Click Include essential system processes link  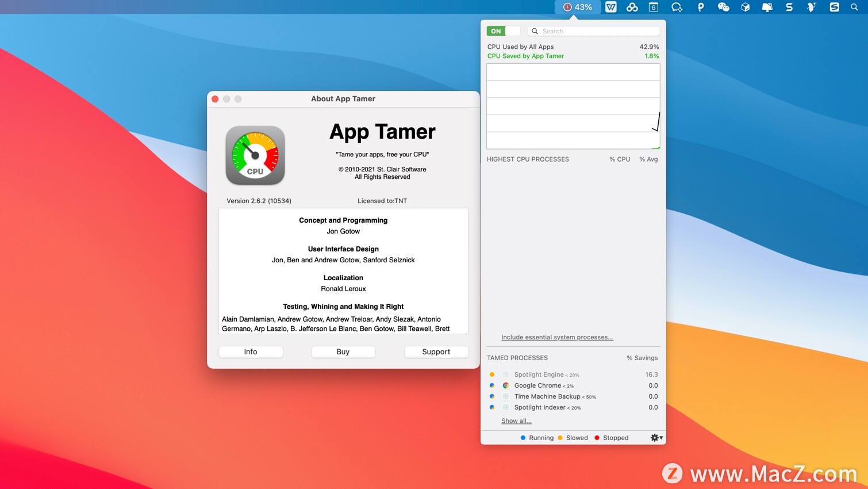coord(557,337)
